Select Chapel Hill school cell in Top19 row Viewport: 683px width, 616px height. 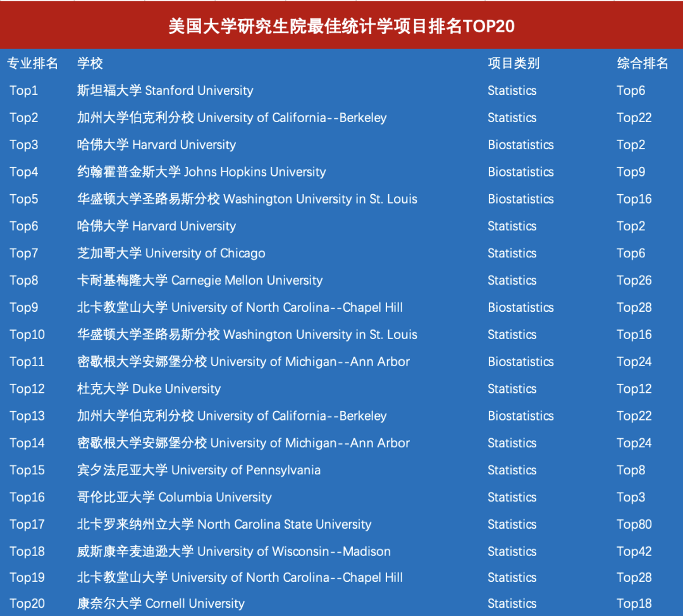(240, 577)
